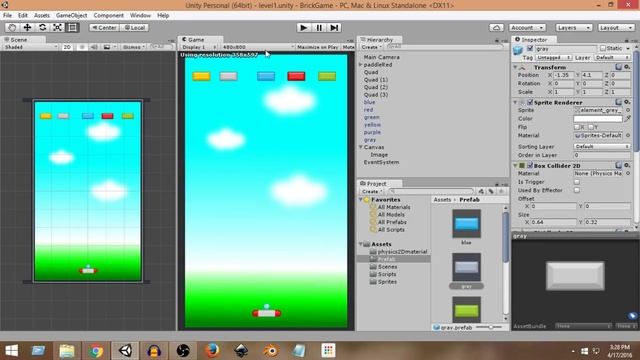Toggle Box Collider 2D enabled checkbox
The image size is (640, 360).
pos(530,165)
